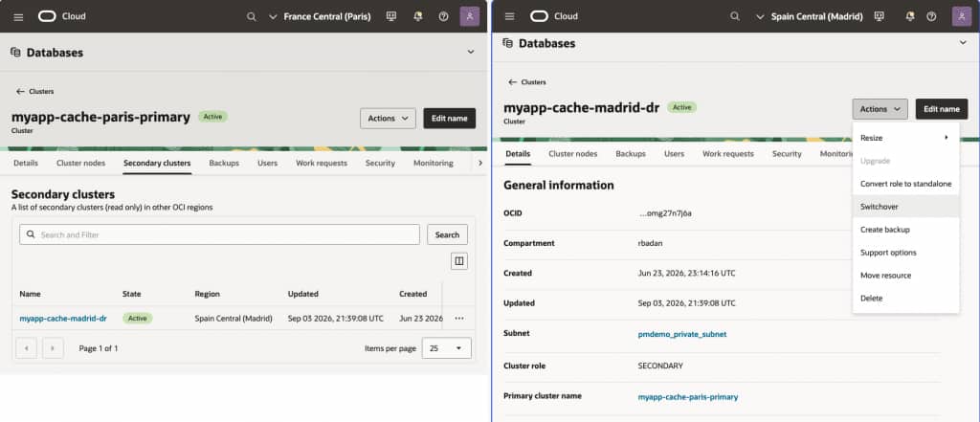Expand Resize submenu in Actions menu

905,138
